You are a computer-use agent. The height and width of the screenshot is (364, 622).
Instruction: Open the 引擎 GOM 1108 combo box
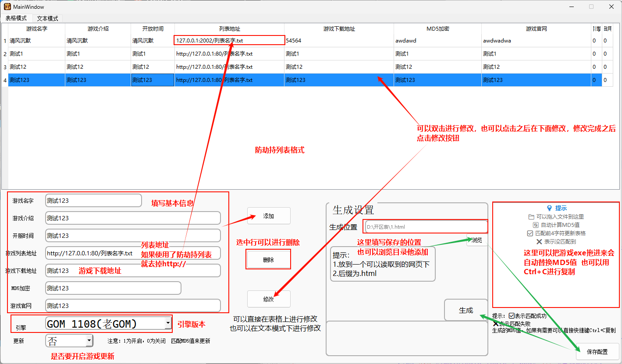pyautogui.click(x=109, y=324)
